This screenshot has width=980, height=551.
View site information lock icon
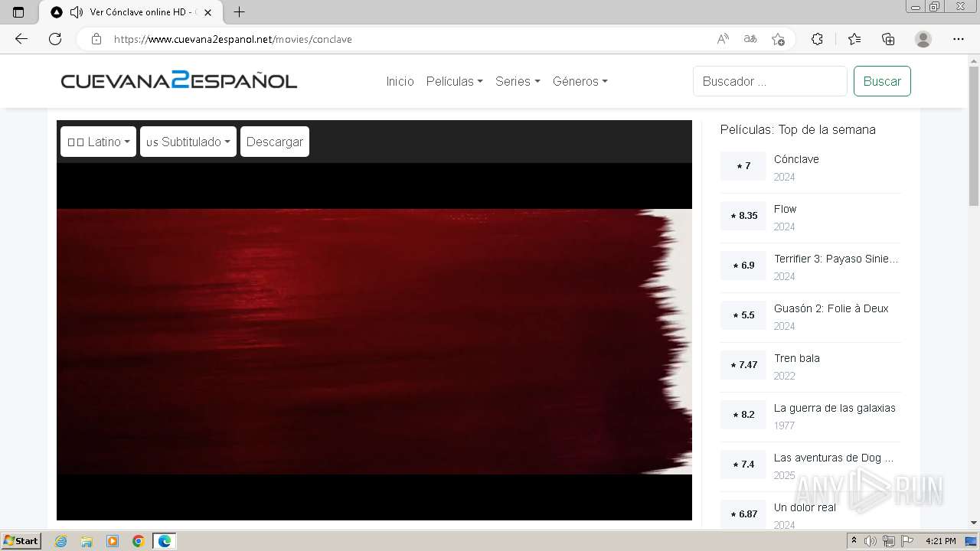tap(96, 39)
